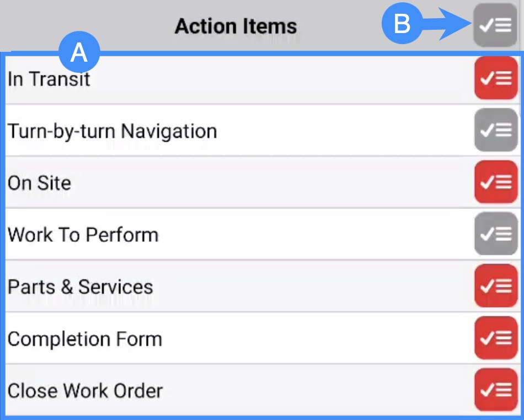Click the blue B callout badge
524x420 pixels.
coord(402,24)
